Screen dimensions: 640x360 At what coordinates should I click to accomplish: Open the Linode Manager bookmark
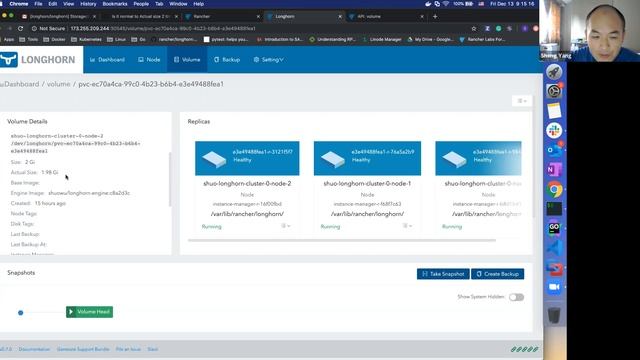[x=382, y=40]
